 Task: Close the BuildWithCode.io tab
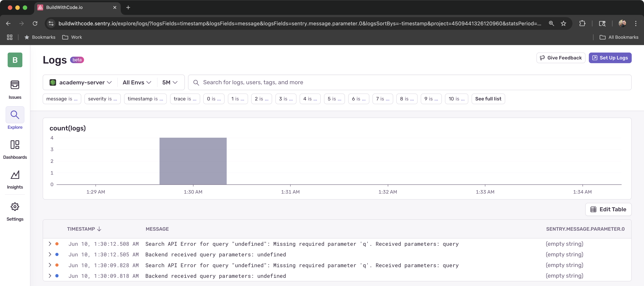click(115, 7)
